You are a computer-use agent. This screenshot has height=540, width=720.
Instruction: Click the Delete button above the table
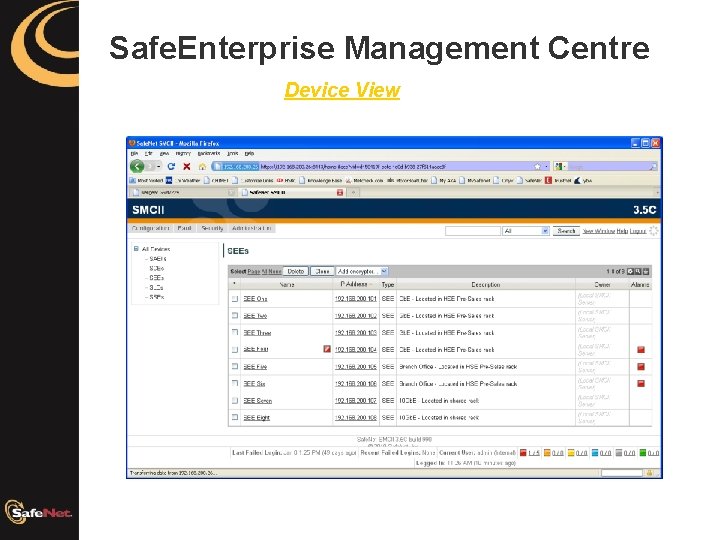coord(296,271)
